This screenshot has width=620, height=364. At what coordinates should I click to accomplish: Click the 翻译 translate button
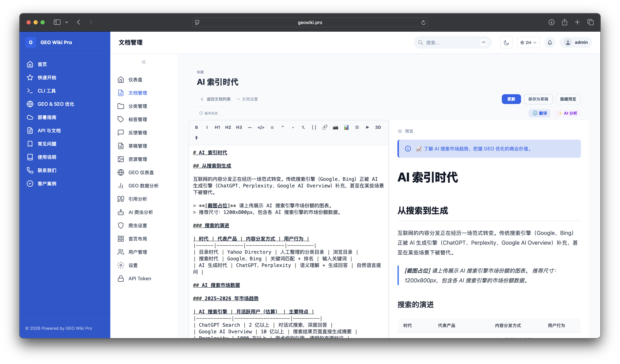pos(539,113)
